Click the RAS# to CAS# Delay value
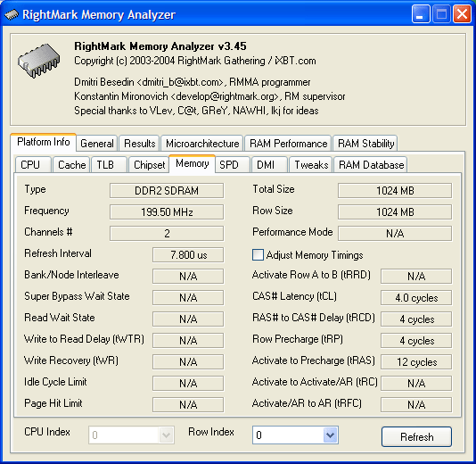Viewport: 476px width, 464px height. pos(416,319)
